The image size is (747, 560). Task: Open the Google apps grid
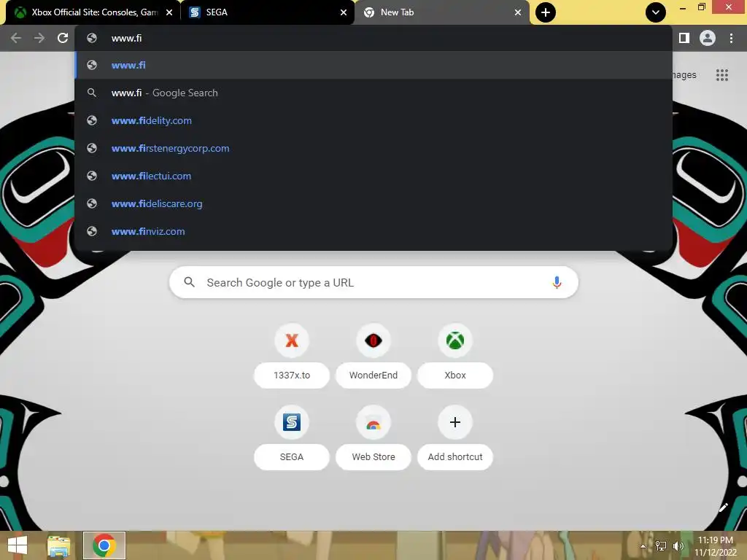(721, 75)
